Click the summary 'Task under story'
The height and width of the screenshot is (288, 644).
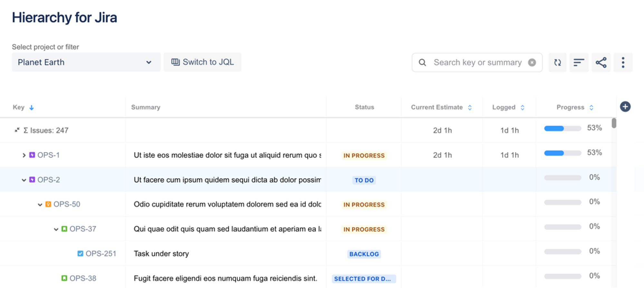click(161, 254)
